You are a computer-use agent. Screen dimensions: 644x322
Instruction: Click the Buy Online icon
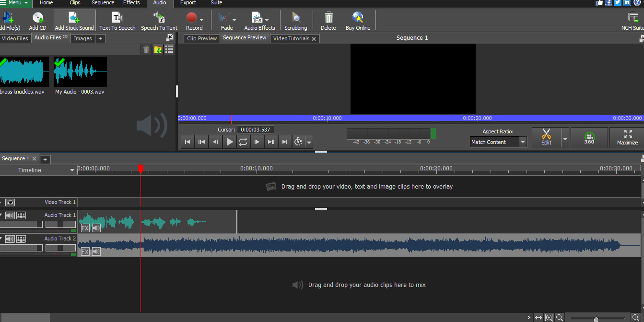click(x=358, y=21)
